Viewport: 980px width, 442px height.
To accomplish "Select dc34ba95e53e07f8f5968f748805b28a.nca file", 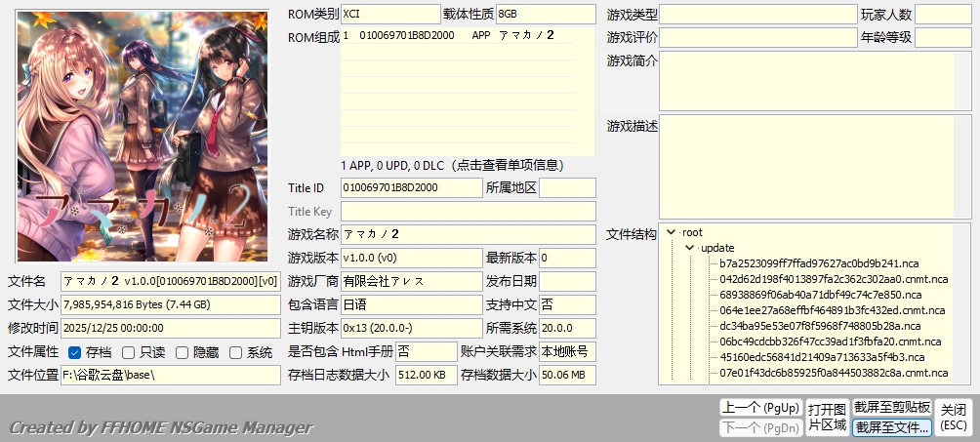I will [820, 326].
